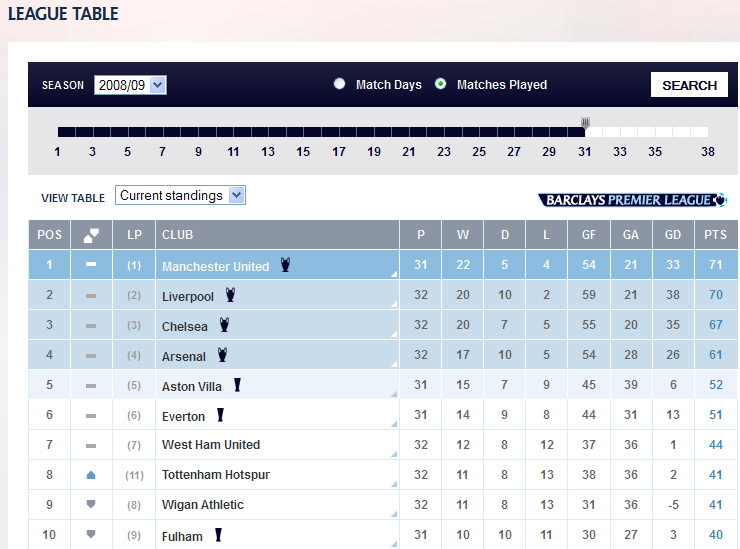Image resolution: width=740 pixels, height=549 pixels.
Task: Click Manchester United's Champions League trophy icon
Action: coord(286,265)
